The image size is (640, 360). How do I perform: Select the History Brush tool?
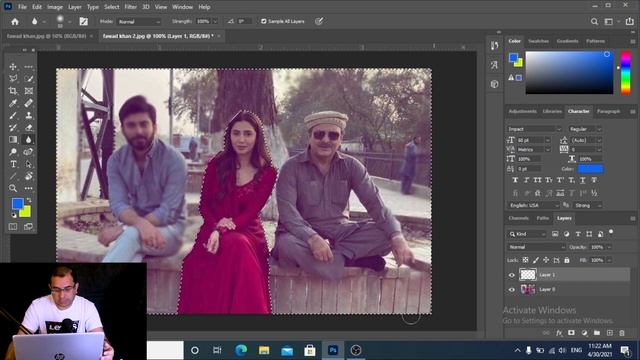(x=13, y=128)
